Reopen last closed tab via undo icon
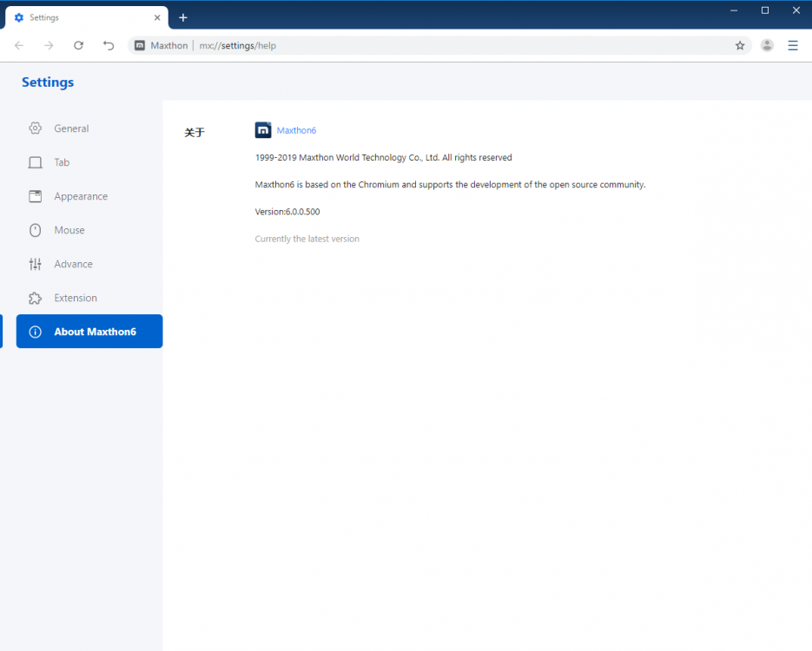This screenshot has height=651, width=812. coord(108,45)
